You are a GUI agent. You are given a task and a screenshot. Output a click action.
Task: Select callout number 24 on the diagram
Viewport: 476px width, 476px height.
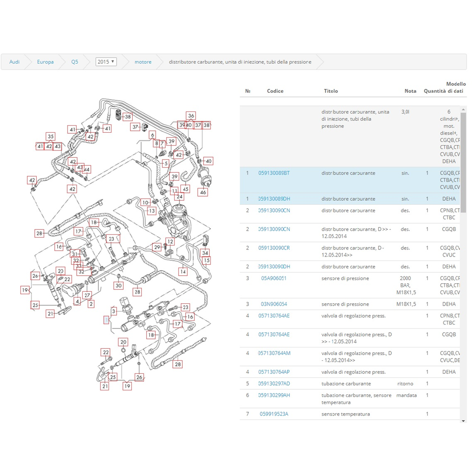tap(179, 197)
